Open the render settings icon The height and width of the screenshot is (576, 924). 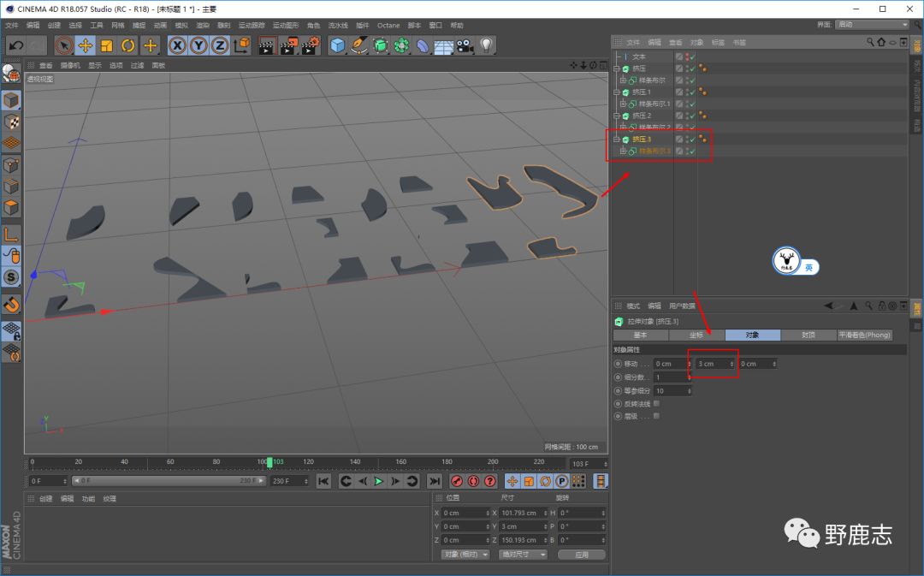[310, 45]
